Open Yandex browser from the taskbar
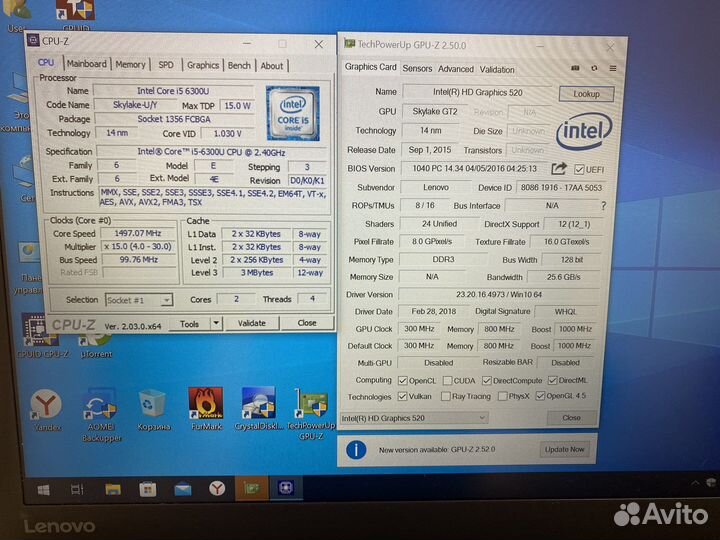 (x=217, y=489)
